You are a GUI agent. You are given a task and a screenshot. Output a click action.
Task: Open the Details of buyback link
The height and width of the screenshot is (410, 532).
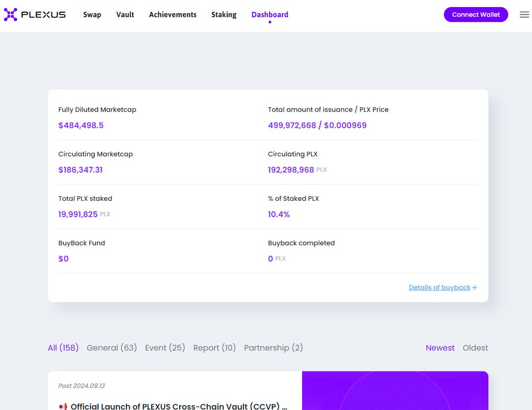point(442,288)
